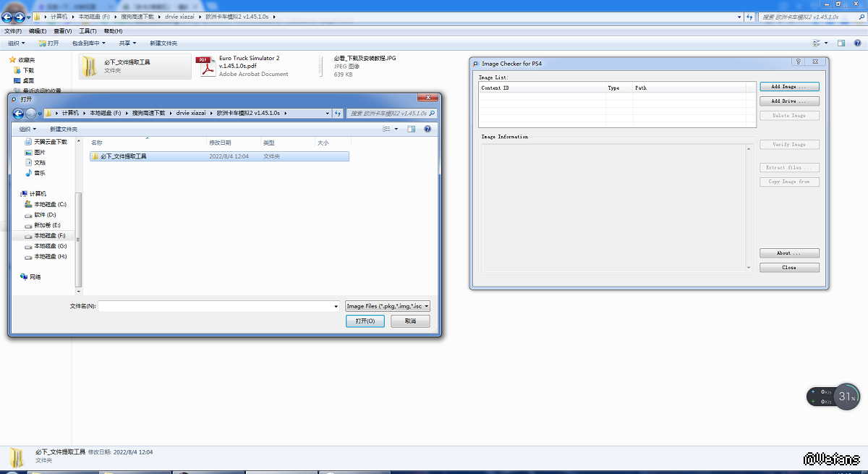This screenshot has width=868, height=474.
Task: Click the Close button in Image Checker
Action: click(x=789, y=268)
